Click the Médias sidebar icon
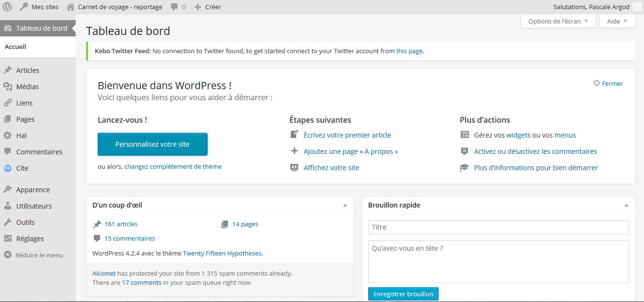This screenshot has height=302, width=644. pos(8,87)
